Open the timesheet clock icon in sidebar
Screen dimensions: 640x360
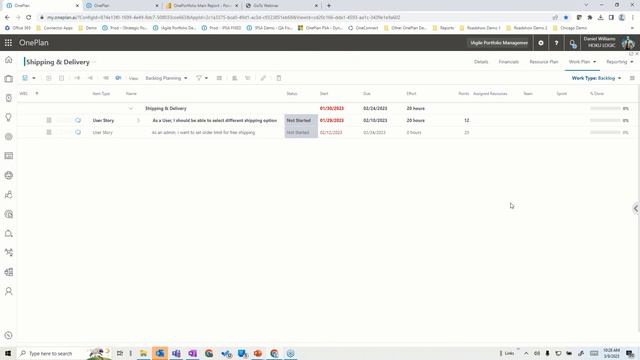pos(9,98)
